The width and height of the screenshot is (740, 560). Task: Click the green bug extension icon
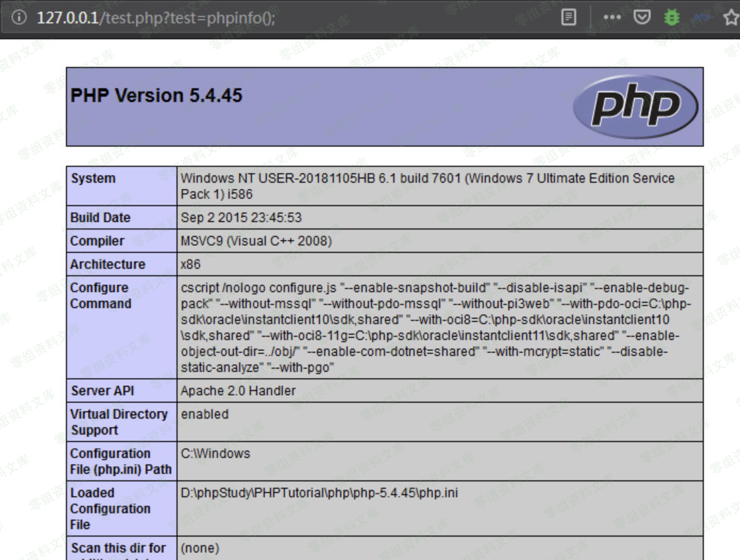click(671, 18)
